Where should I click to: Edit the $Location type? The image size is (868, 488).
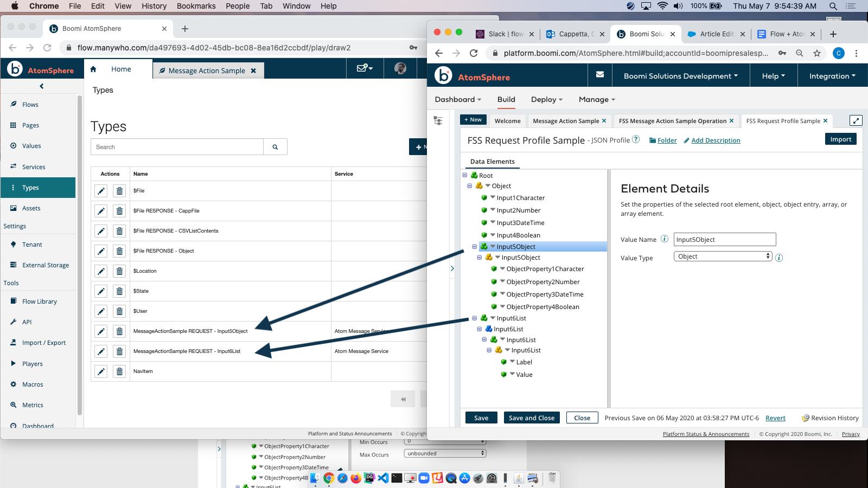[101, 271]
